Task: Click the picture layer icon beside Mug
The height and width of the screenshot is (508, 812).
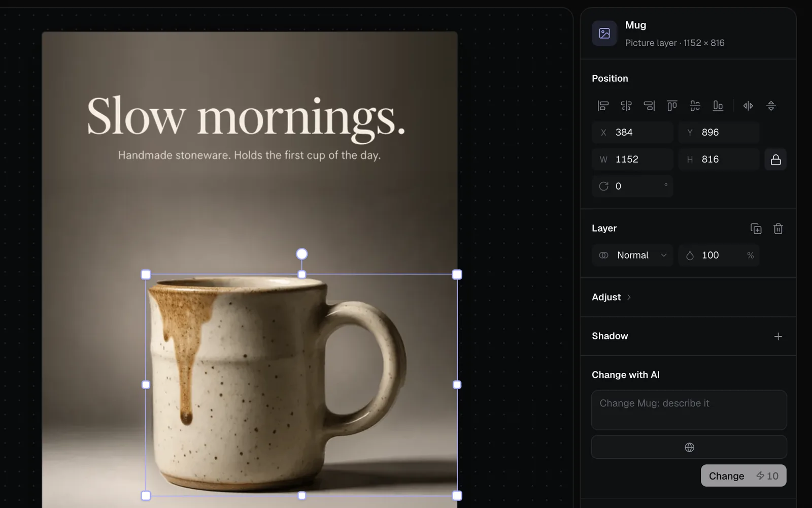Action: coord(604,34)
